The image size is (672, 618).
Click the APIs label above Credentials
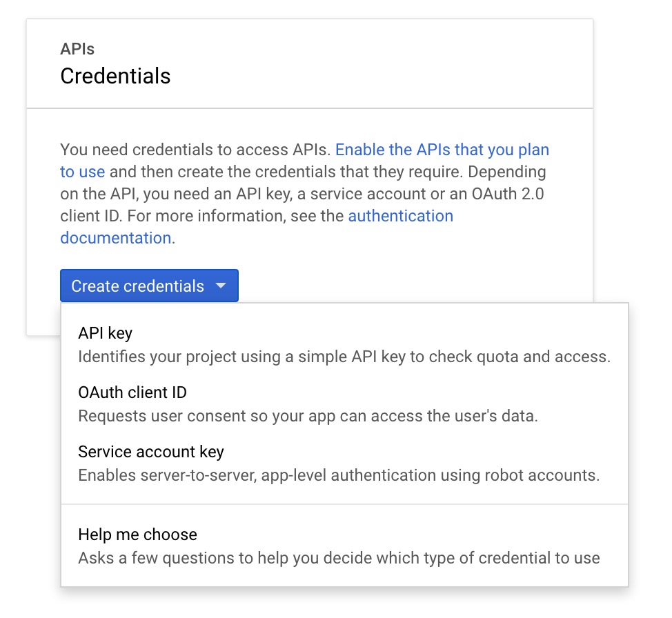pos(77,49)
